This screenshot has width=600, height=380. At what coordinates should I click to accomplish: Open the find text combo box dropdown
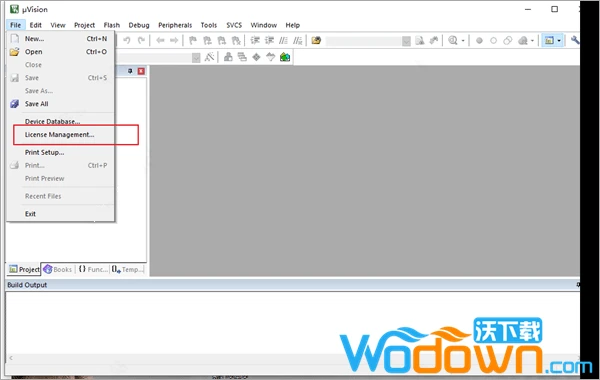click(406, 41)
